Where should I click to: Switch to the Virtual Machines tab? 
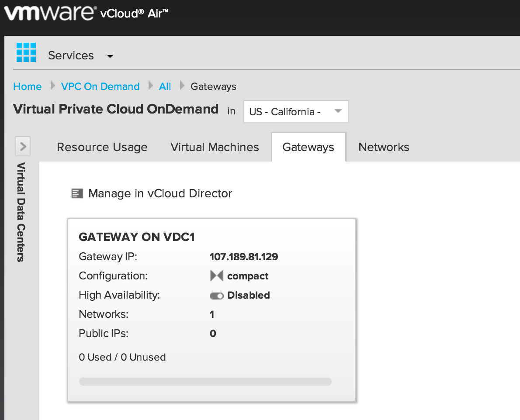(x=215, y=147)
